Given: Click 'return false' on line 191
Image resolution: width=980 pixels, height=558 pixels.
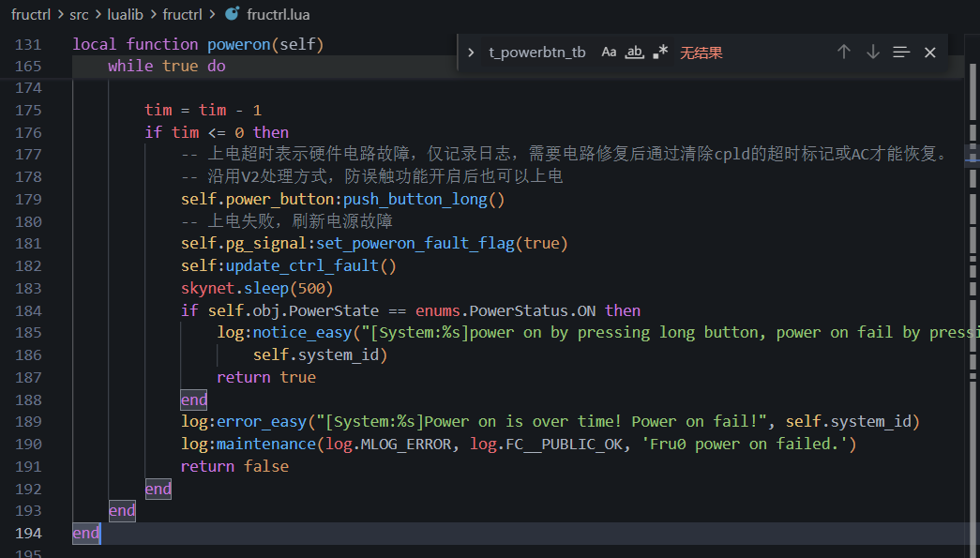Looking at the screenshot, I should click(x=234, y=466).
